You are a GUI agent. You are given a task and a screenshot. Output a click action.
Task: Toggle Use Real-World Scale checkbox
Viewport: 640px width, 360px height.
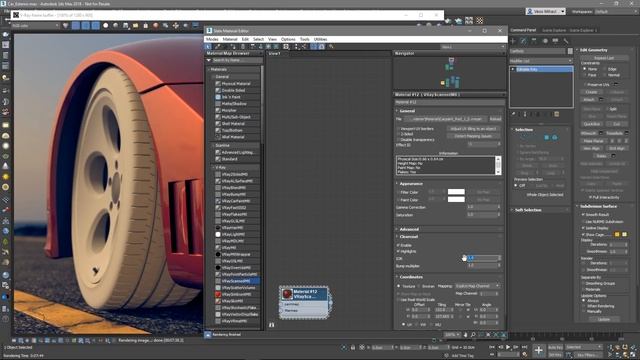coord(398,300)
